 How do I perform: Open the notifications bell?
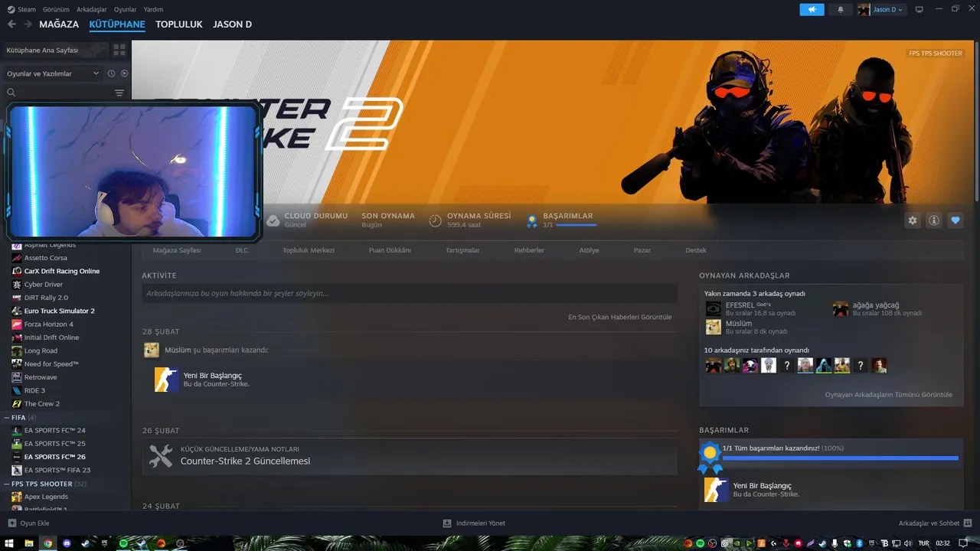click(841, 9)
